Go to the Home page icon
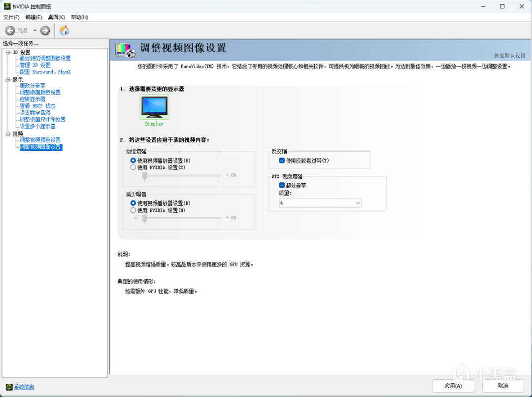This screenshot has width=532, height=397. point(64,31)
